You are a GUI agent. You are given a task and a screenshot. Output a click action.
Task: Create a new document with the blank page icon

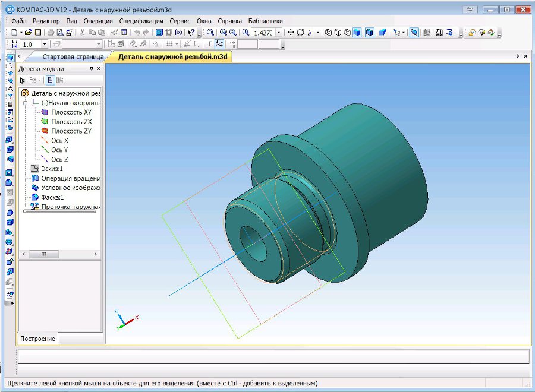(x=14, y=33)
